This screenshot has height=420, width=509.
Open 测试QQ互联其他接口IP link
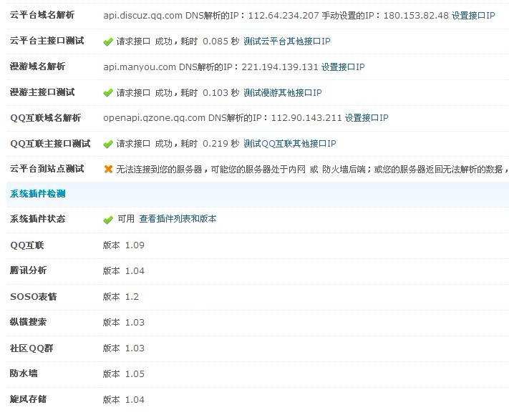tap(290, 143)
